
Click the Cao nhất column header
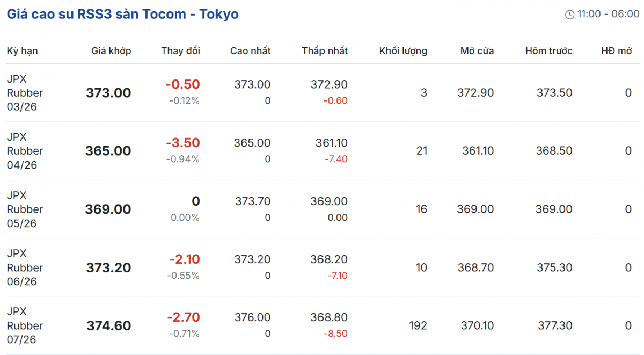tap(250, 51)
